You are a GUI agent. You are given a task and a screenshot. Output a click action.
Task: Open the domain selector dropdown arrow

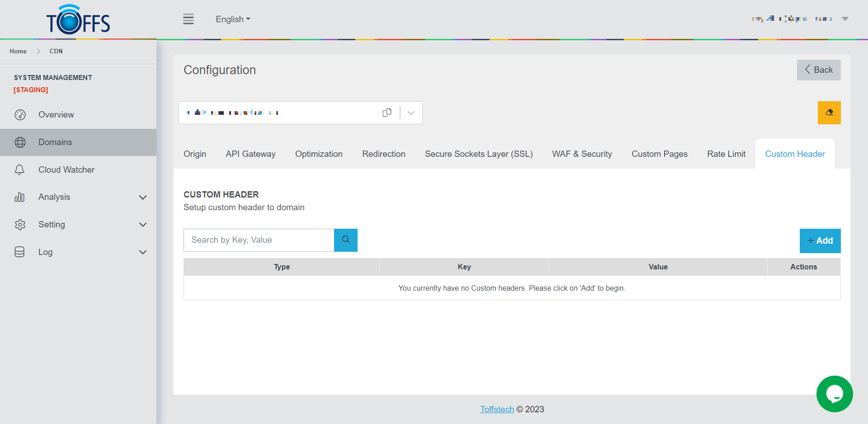pos(411,113)
